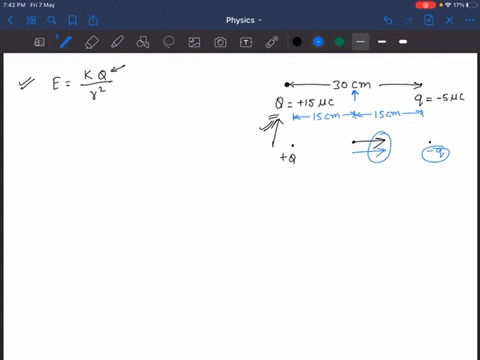The image size is (480, 360).
Task: Tap the battery status icon
Action: pos(471,5)
